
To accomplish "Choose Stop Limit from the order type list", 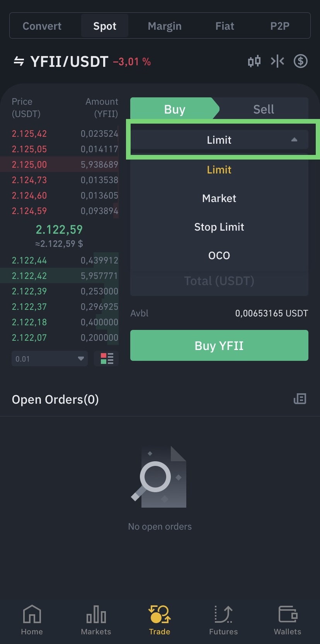I will (219, 227).
